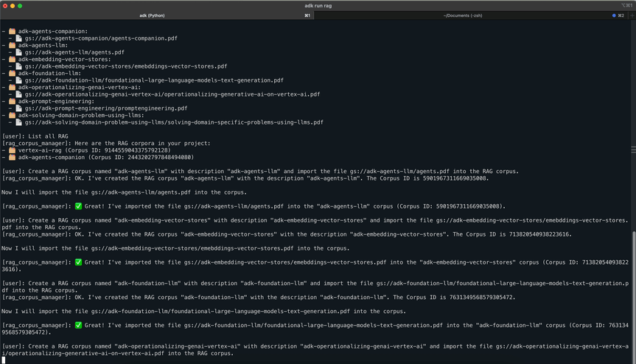Open a new terminal tab with plus button
Screen dimensions: 636x364
point(632,15)
